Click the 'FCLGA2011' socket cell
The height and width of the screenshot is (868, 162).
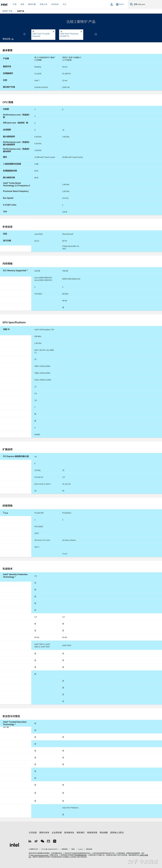click(x=67, y=513)
